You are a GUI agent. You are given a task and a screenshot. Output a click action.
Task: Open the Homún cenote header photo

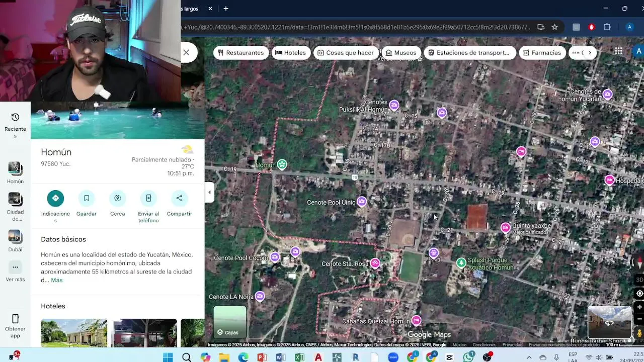click(x=118, y=120)
